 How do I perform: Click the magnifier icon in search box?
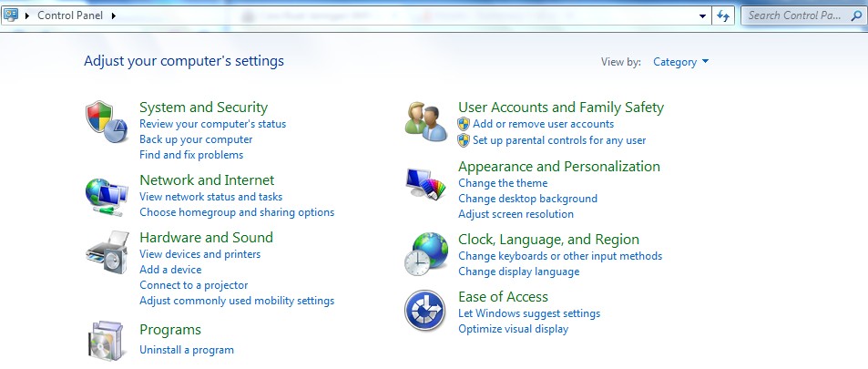(x=854, y=16)
